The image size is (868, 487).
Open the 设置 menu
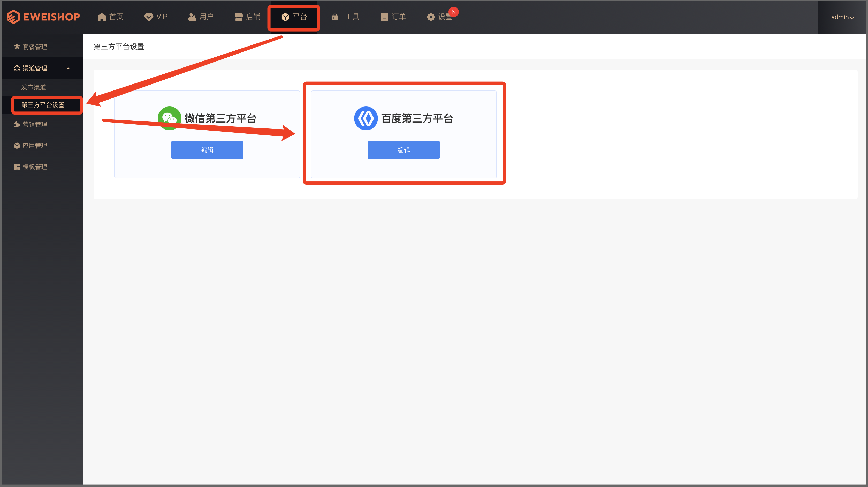439,17
